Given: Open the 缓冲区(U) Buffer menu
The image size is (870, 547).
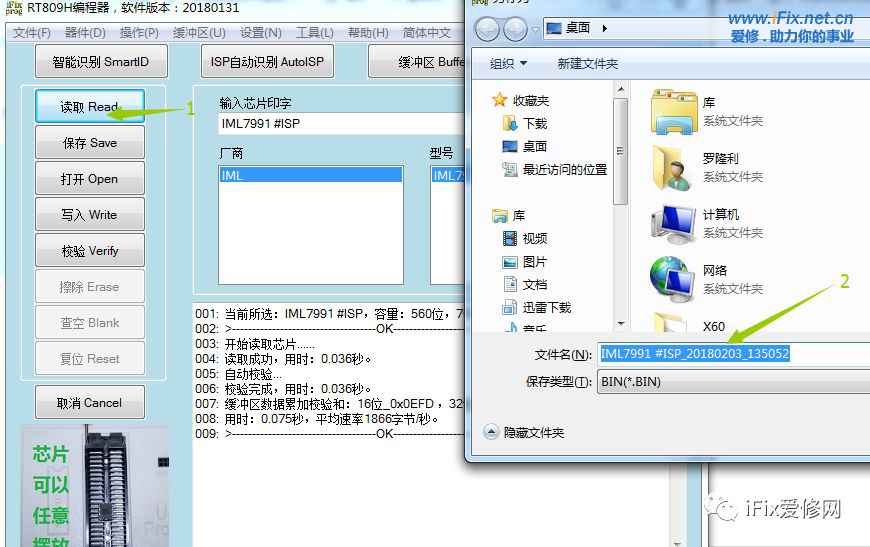Looking at the screenshot, I should tap(199, 33).
